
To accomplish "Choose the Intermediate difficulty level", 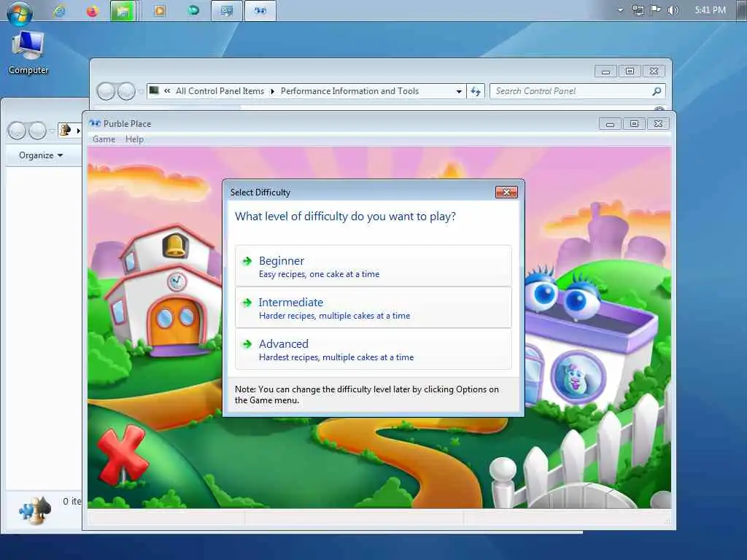I will coord(373,308).
